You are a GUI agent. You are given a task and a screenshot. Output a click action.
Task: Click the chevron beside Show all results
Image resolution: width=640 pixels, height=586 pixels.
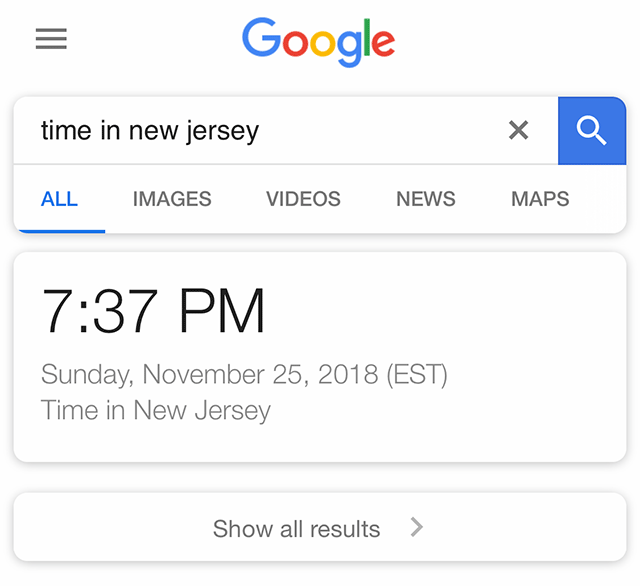(x=417, y=527)
